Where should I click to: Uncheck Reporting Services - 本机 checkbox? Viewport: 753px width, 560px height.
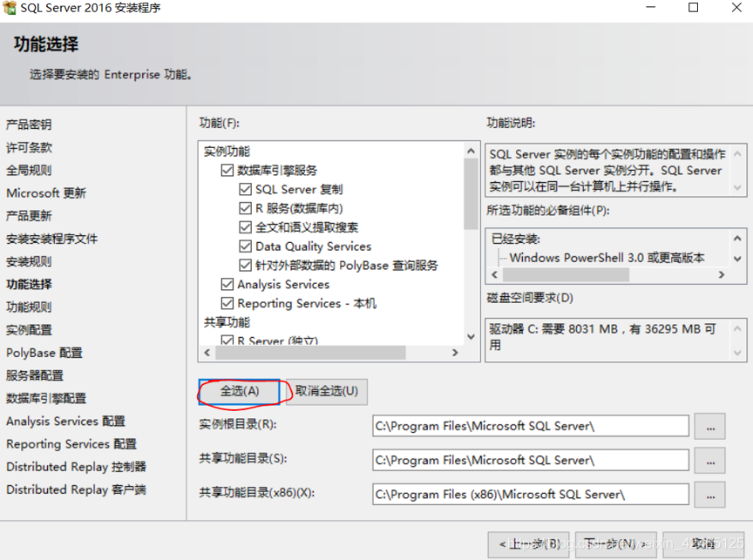point(227,303)
